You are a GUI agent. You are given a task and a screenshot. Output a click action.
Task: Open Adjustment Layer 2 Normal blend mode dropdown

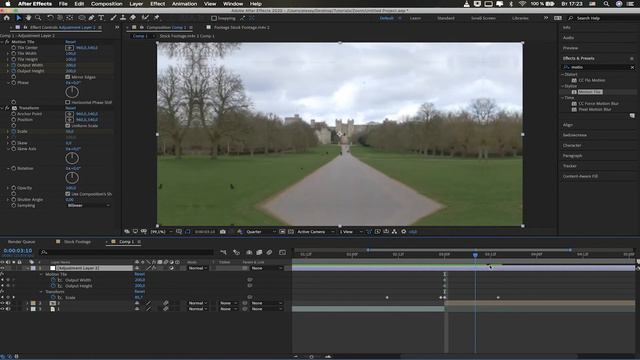click(198, 268)
